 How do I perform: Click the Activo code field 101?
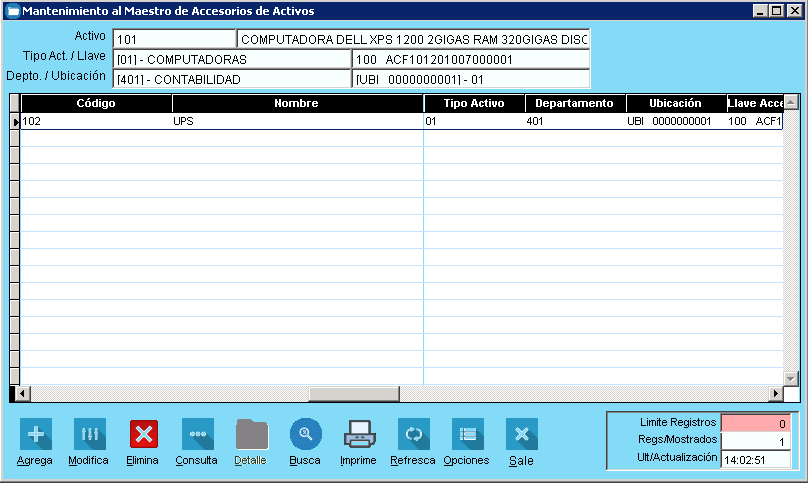[174, 39]
